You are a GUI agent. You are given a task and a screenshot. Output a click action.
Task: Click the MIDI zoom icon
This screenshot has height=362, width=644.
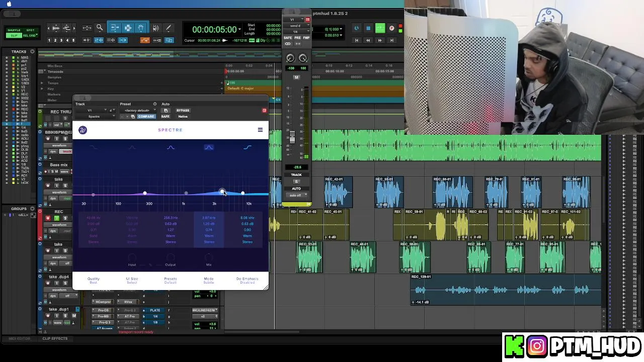pyautogui.click(x=67, y=28)
